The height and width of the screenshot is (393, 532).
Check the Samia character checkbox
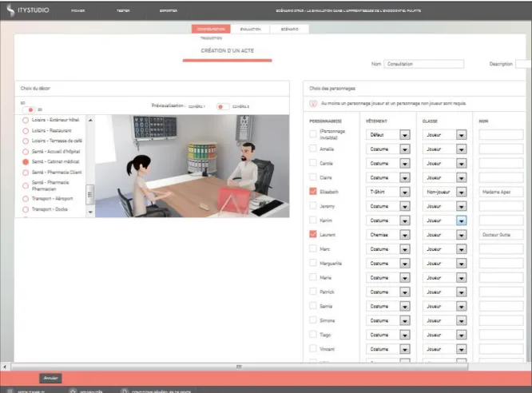(x=313, y=305)
